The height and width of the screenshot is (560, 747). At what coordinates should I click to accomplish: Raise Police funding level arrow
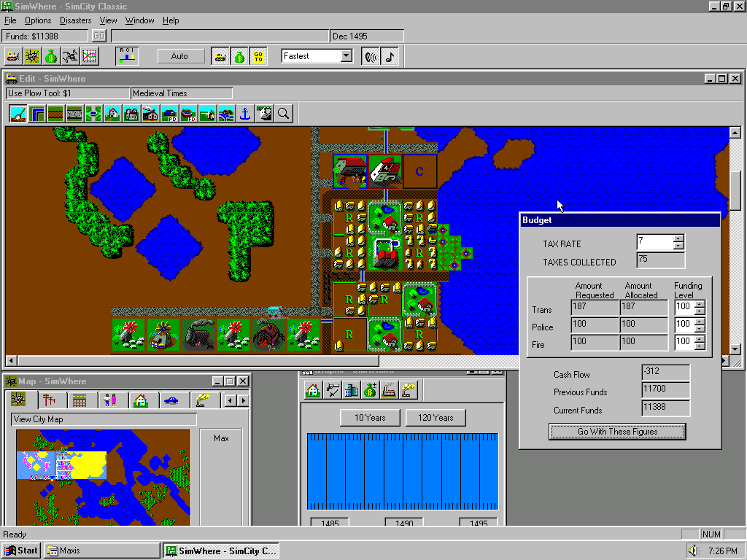[x=700, y=321]
